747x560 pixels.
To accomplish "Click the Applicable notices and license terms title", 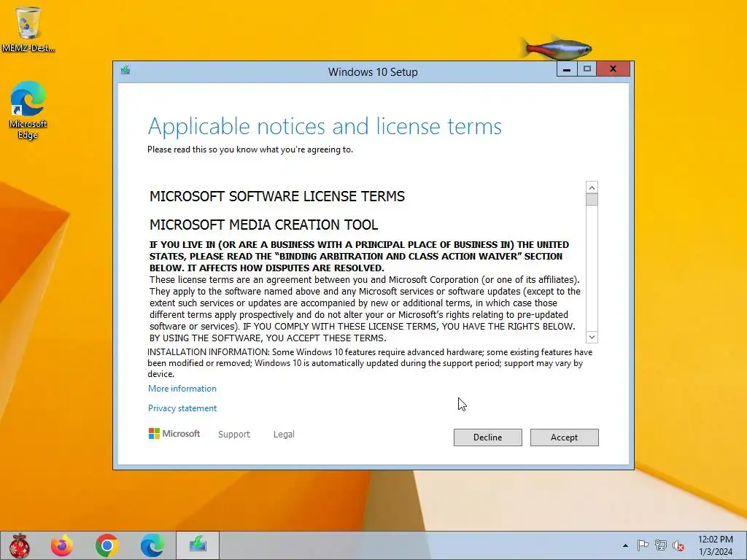I will click(325, 126).
